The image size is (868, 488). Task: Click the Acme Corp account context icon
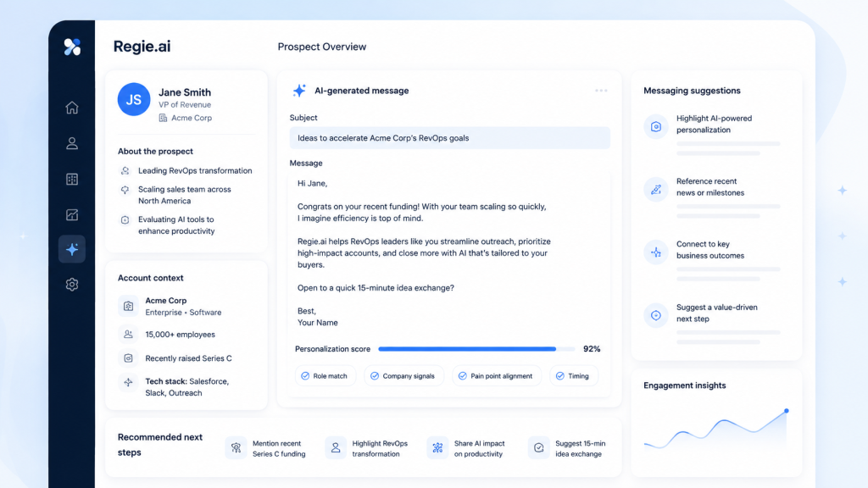(x=129, y=306)
